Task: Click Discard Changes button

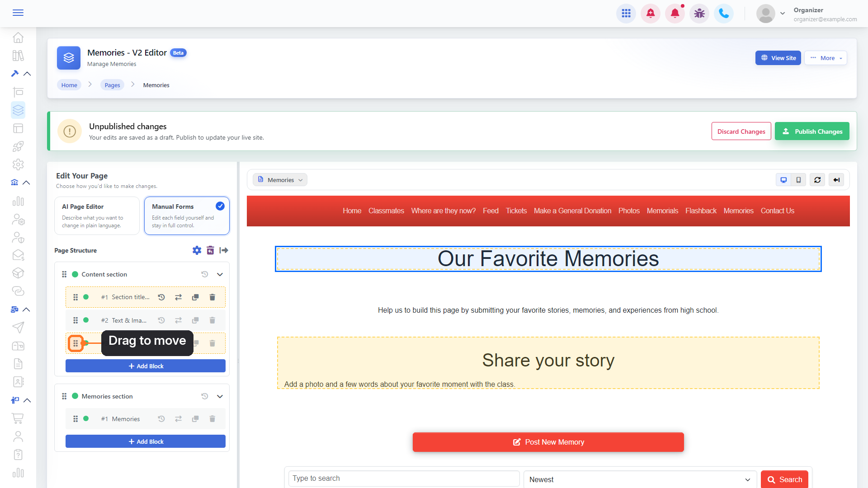Action: 741,131
